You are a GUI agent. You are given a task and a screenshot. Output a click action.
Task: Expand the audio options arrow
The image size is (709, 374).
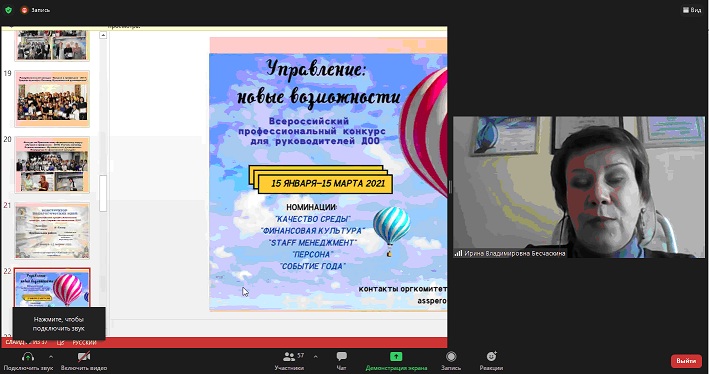[x=51, y=357]
